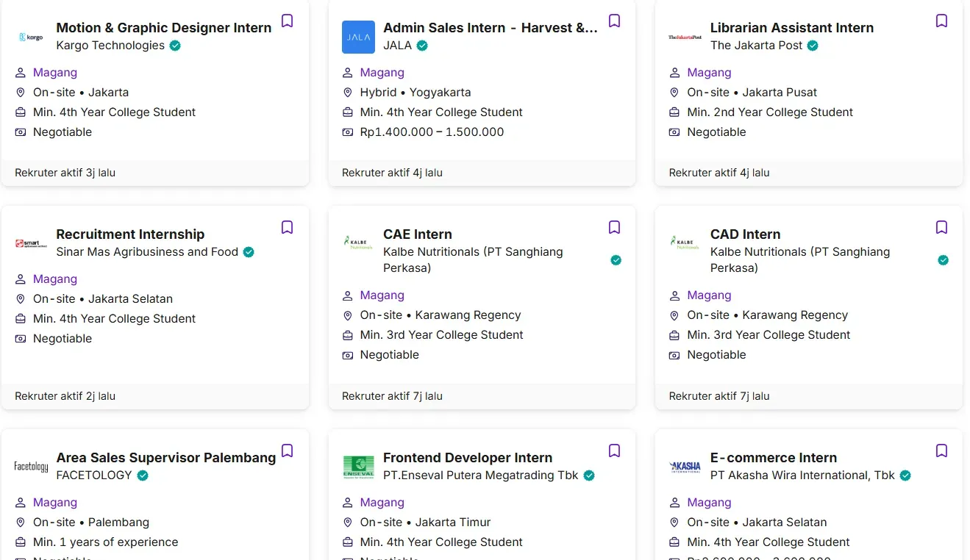Toggle bookmark on Recruitment Internship card
Viewport: 970px width, 560px height.
(x=288, y=227)
